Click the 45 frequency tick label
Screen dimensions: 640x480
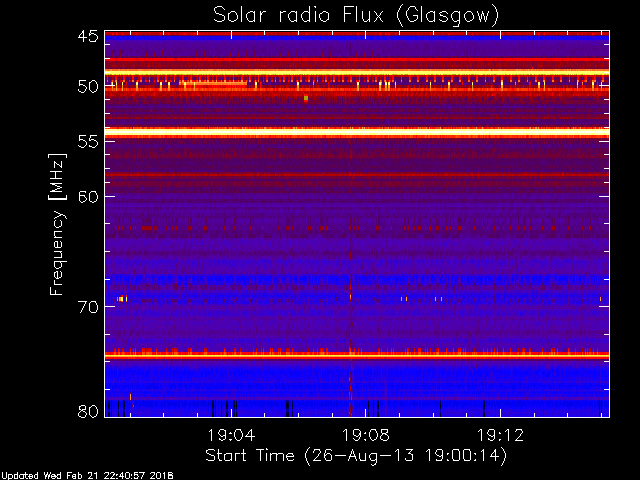88,36
